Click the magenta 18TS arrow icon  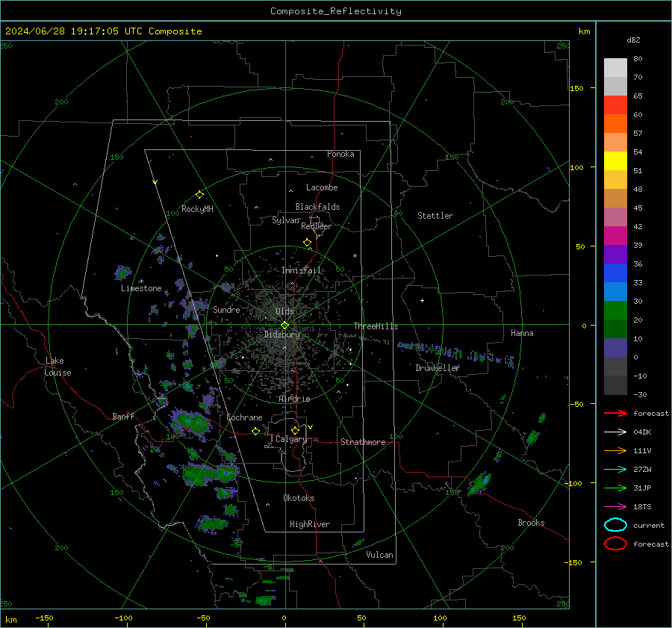(x=615, y=506)
